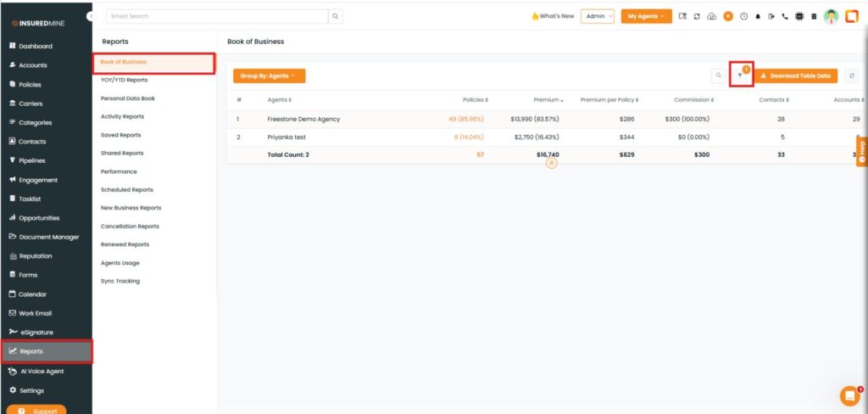Click the filter icon above the table
868x414 pixels.
coord(740,76)
